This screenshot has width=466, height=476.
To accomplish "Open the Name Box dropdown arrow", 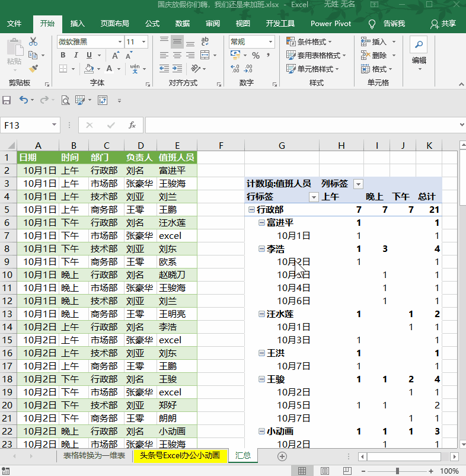I will 54,124.
